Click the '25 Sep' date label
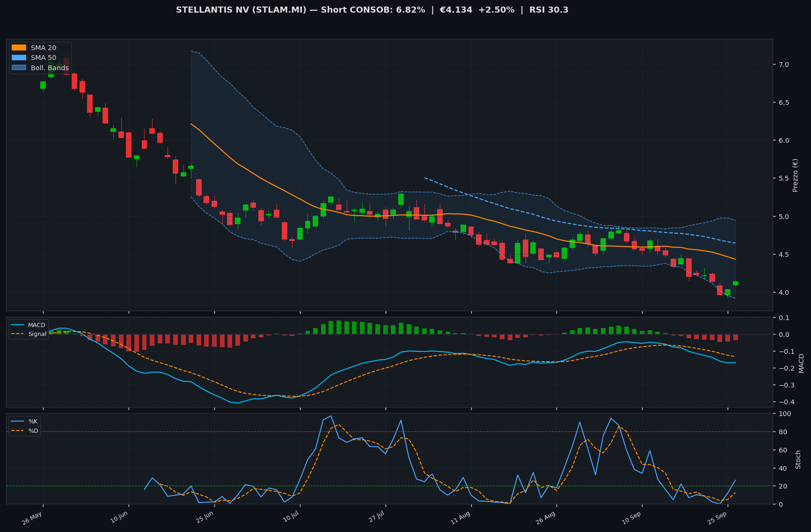 [718, 518]
